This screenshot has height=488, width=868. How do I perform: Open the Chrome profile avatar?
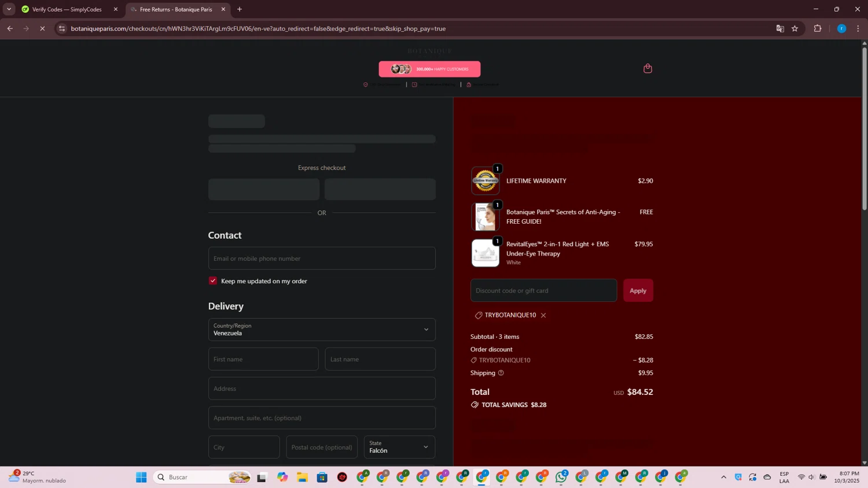(841, 28)
